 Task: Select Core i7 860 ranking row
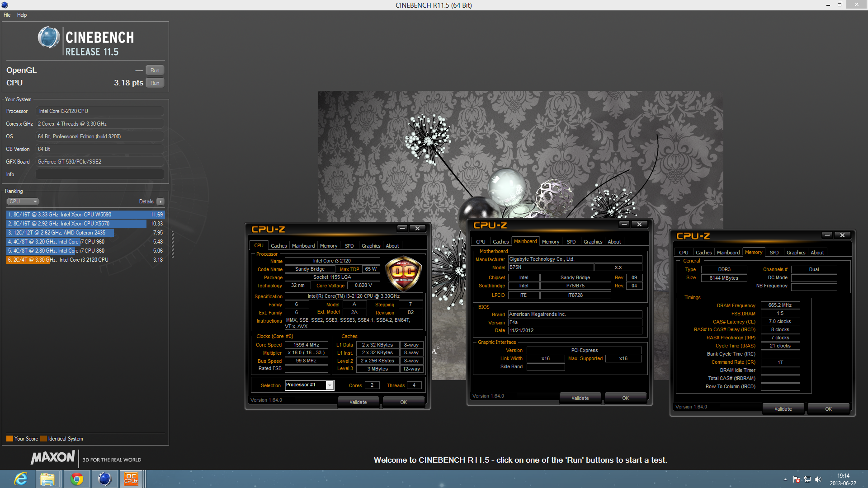coord(85,251)
